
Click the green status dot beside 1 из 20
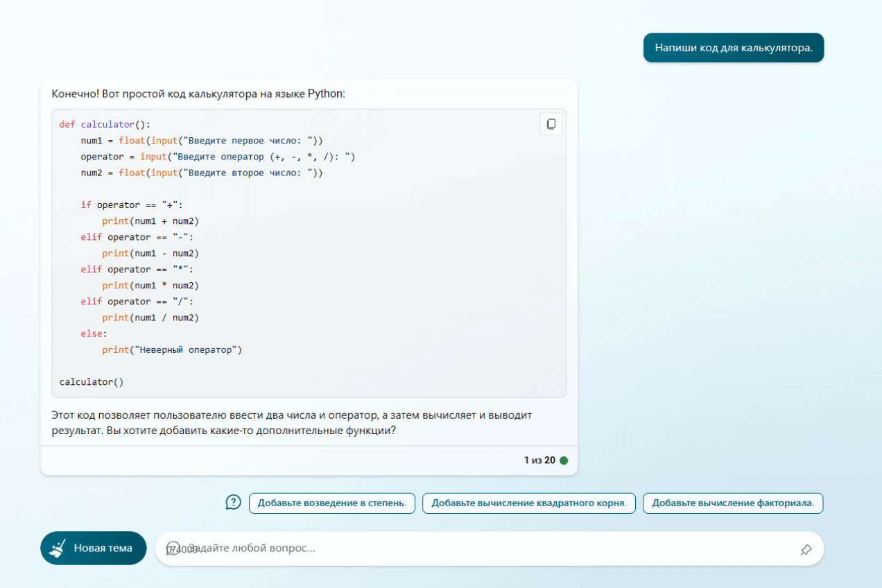pyautogui.click(x=564, y=460)
